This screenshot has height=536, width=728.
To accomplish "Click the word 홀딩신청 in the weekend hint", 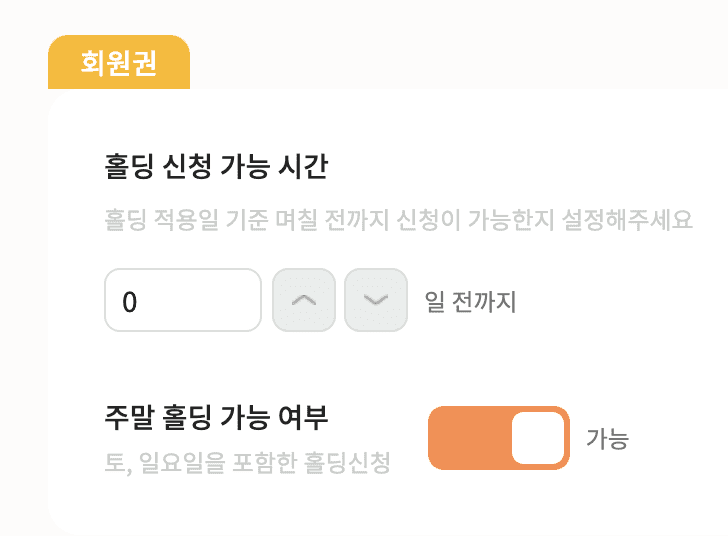I will [347, 463].
